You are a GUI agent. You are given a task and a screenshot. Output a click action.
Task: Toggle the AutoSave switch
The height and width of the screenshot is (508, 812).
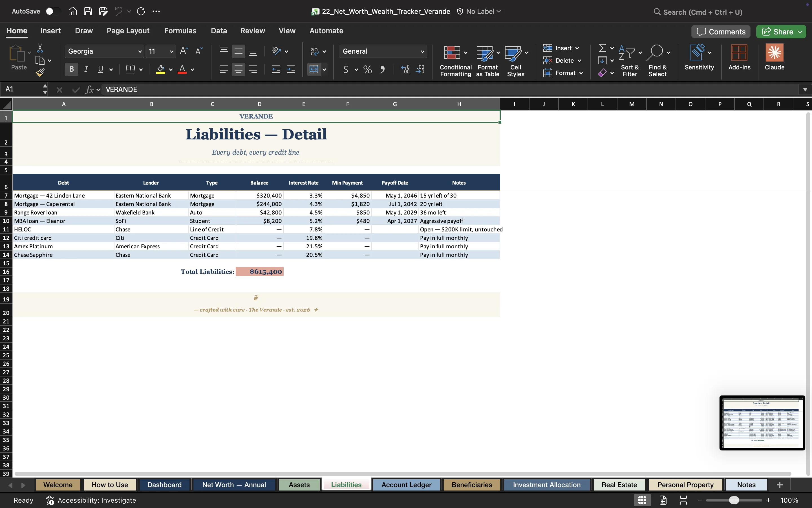point(53,11)
